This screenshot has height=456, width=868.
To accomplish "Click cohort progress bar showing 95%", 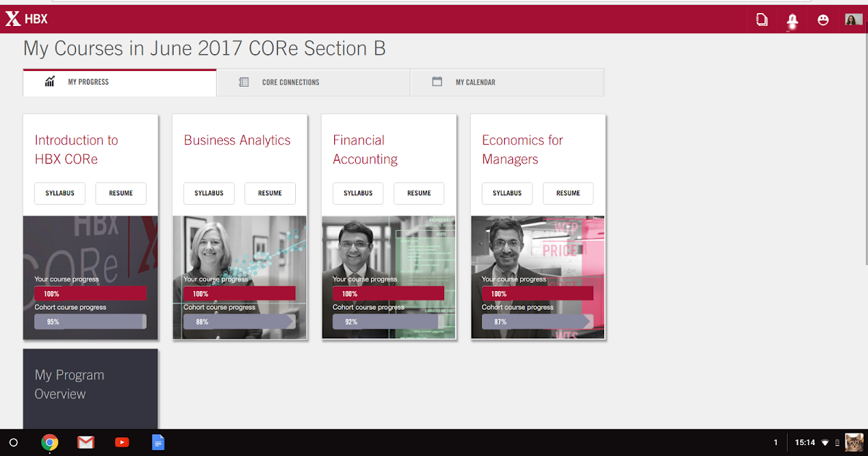I will (x=90, y=321).
